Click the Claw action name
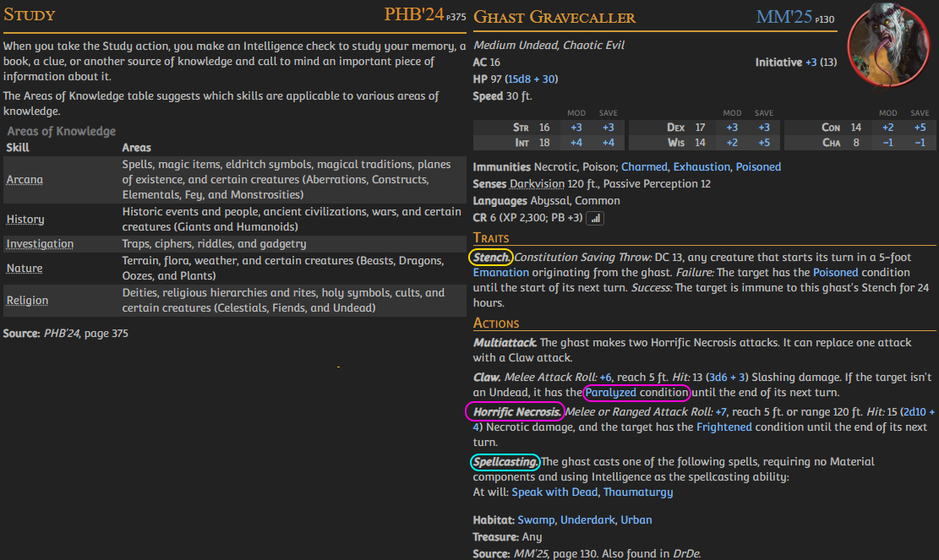 tap(487, 377)
